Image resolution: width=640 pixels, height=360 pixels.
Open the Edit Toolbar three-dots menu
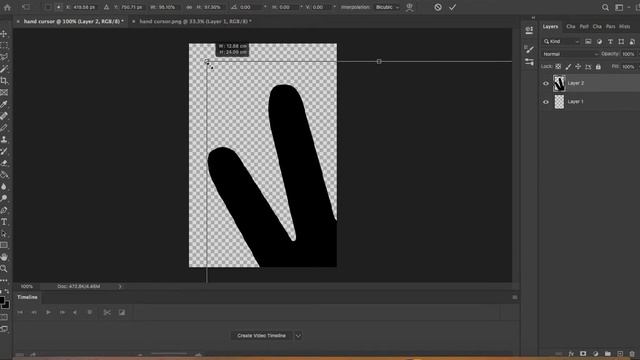pos(4,280)
